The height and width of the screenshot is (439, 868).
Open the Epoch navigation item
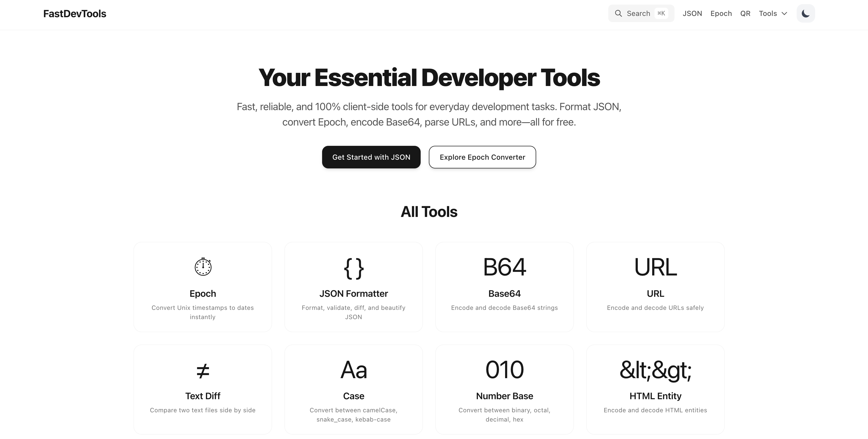tap(721, 13)
